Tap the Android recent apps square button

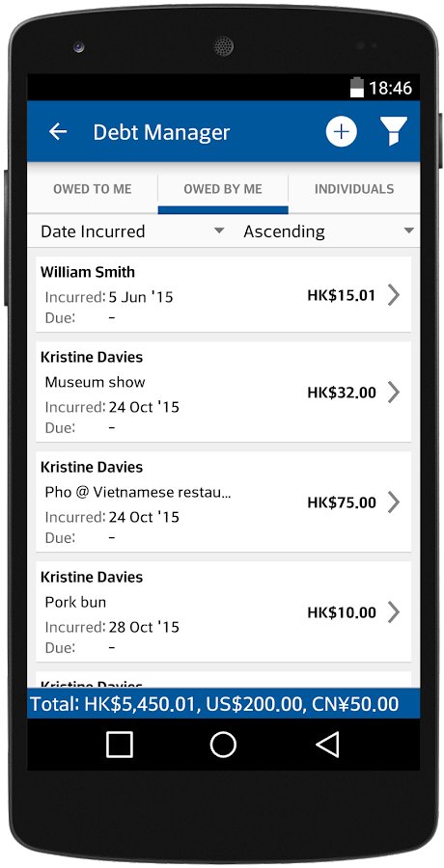pos(119,744)
